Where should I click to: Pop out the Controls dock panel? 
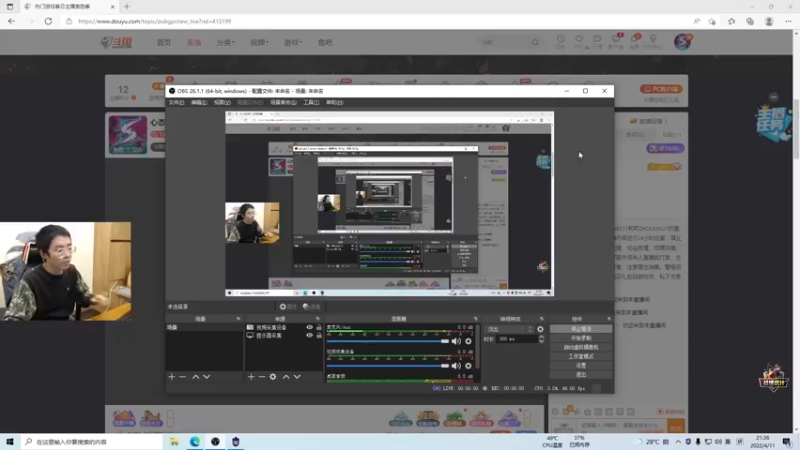click(x=609, y=319)
